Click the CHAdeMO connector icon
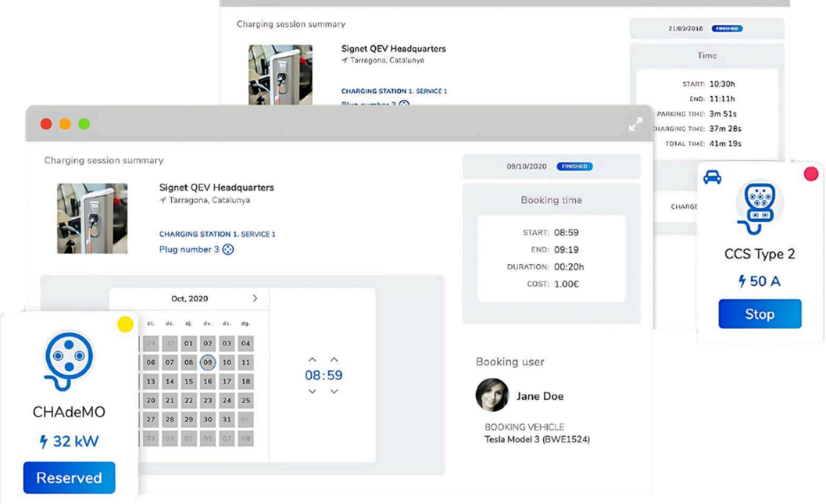 click(x=69, y=360)
